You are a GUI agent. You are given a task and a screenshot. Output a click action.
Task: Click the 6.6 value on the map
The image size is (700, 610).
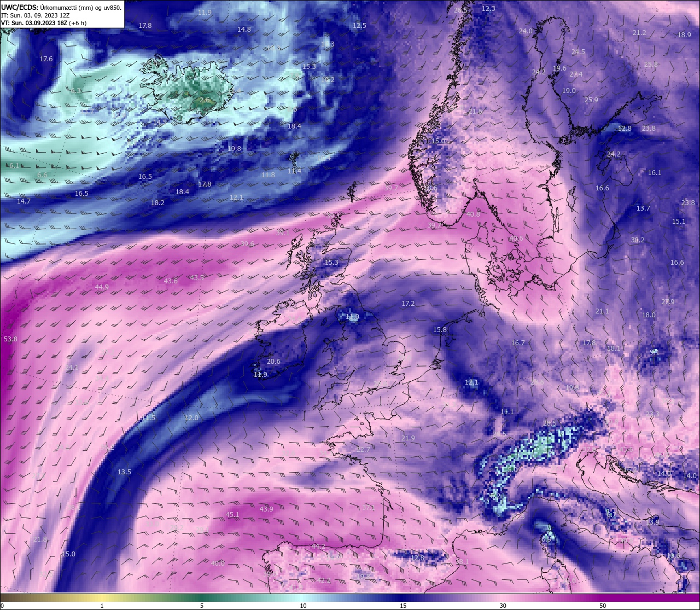point(42,175)
